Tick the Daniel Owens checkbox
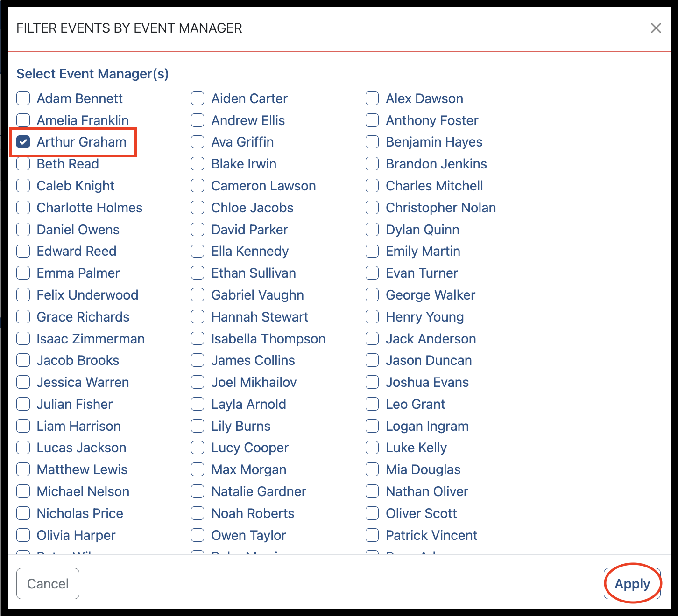The width and height of the screenshot is (678, 616). click(x=23, y=230)
